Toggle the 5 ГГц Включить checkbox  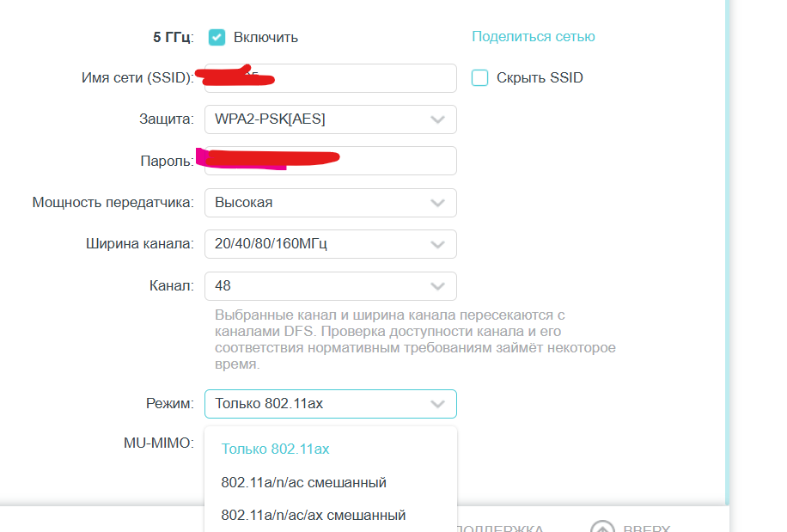pos(217,37)
